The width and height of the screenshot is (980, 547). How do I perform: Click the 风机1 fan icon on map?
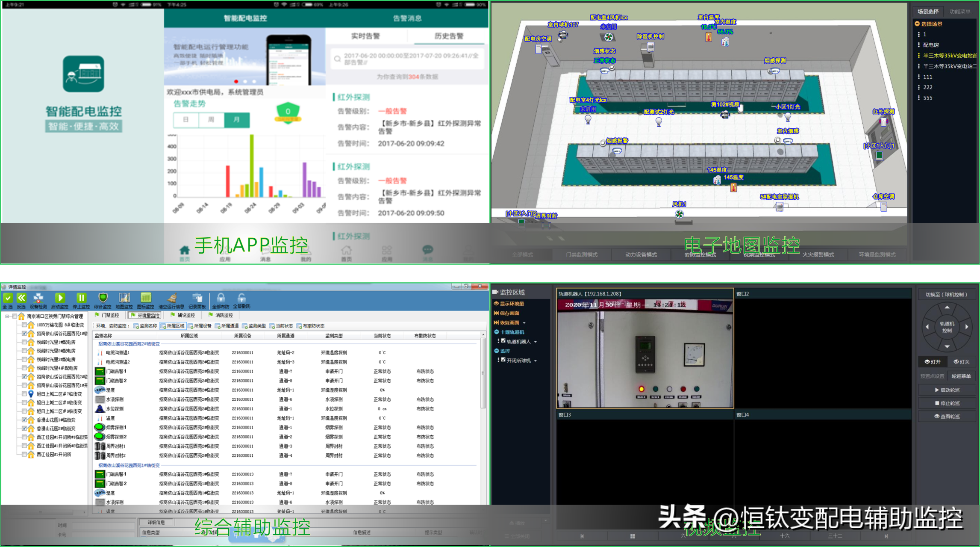point(679,214)
